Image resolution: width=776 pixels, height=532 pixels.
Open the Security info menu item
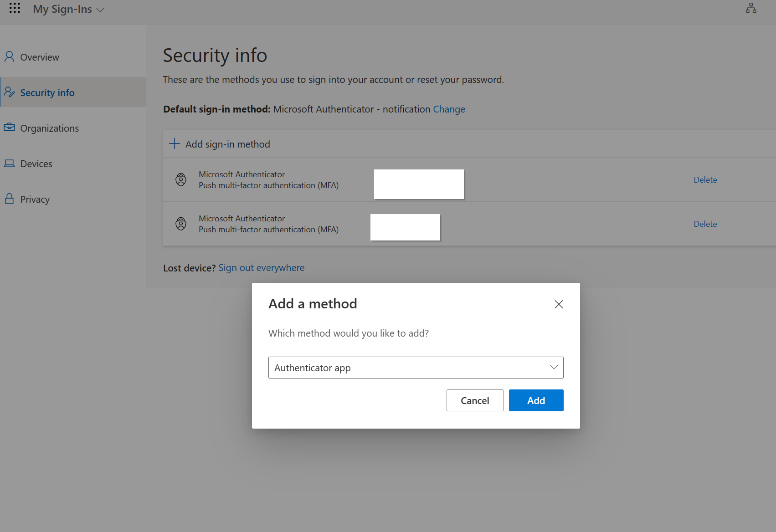[x=47, y=92]
